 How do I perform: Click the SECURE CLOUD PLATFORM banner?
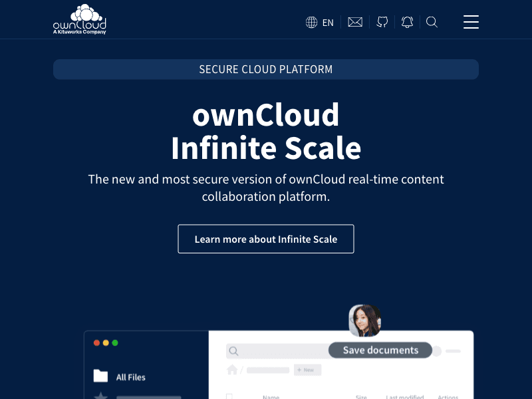[x=266, y=69]
